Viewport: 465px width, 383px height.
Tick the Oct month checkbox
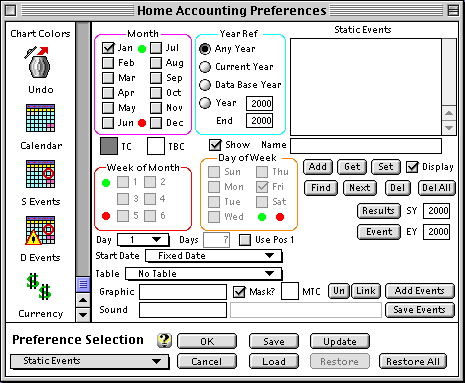[x=156, y=93]
